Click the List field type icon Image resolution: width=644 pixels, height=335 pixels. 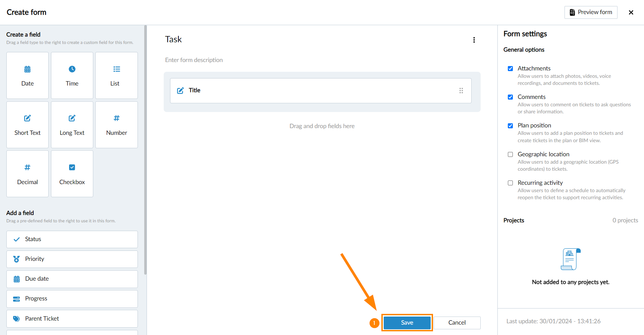pos(116,69)
